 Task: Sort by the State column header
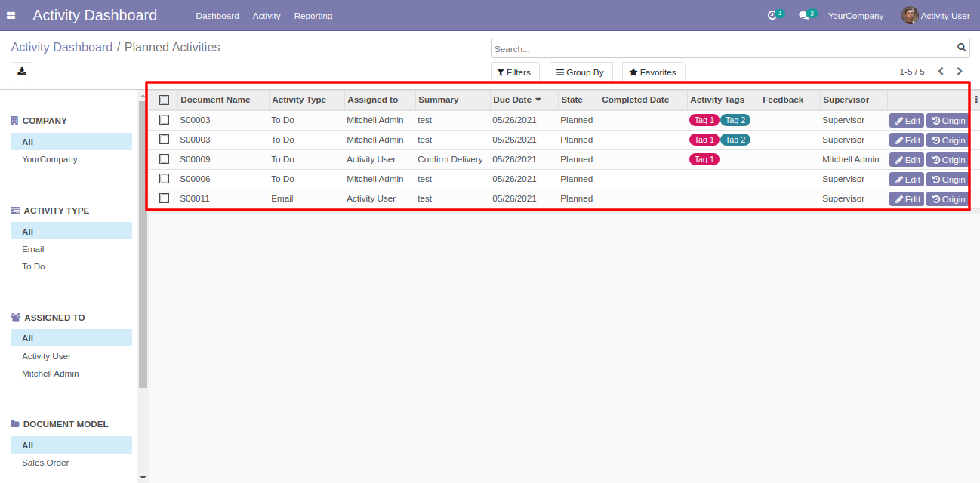[x=578, y=100]
